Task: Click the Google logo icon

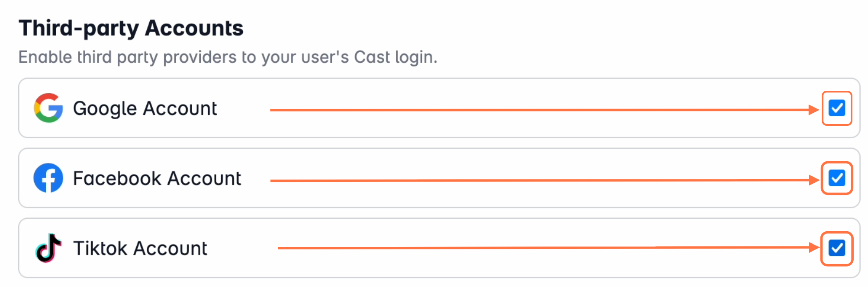Action: point(48,108)
